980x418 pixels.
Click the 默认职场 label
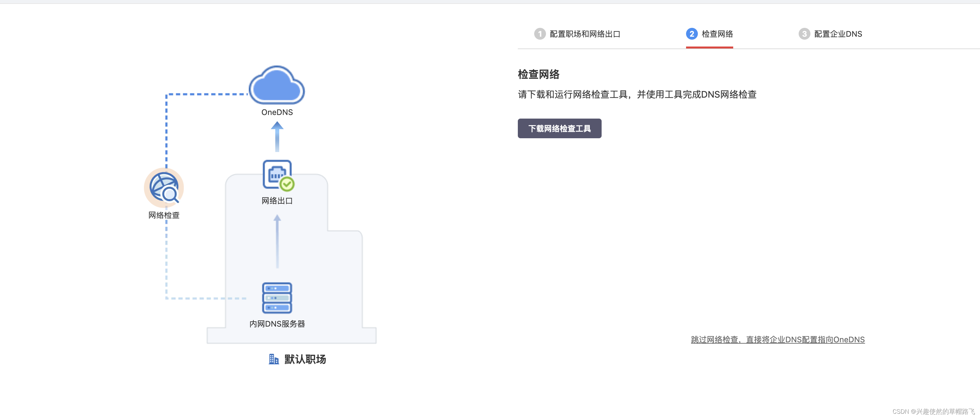point(305,359)
